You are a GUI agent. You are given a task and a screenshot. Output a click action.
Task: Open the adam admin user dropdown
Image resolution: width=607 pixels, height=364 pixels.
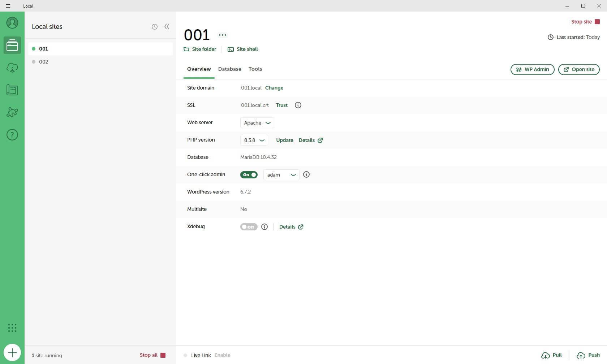pyautogui.click(x=281, y=175)
